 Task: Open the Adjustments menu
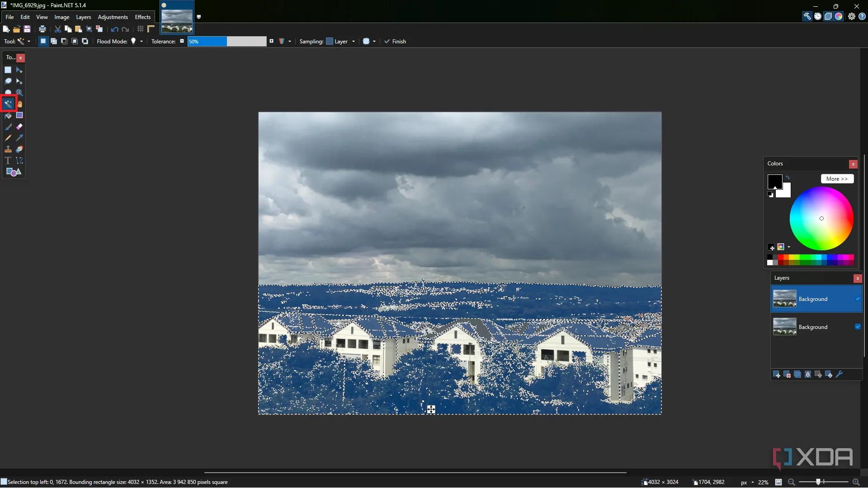tap(113, 17)
